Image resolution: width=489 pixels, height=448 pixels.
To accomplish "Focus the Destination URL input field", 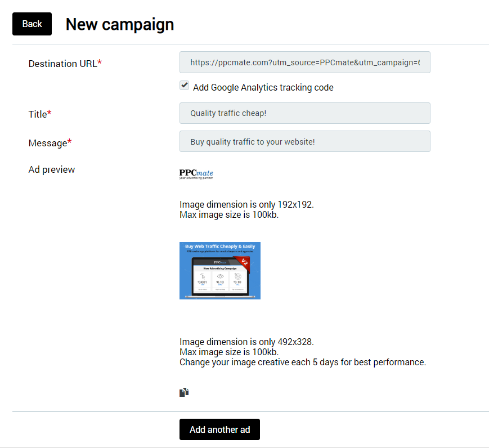I will click(x=304, y=62).
